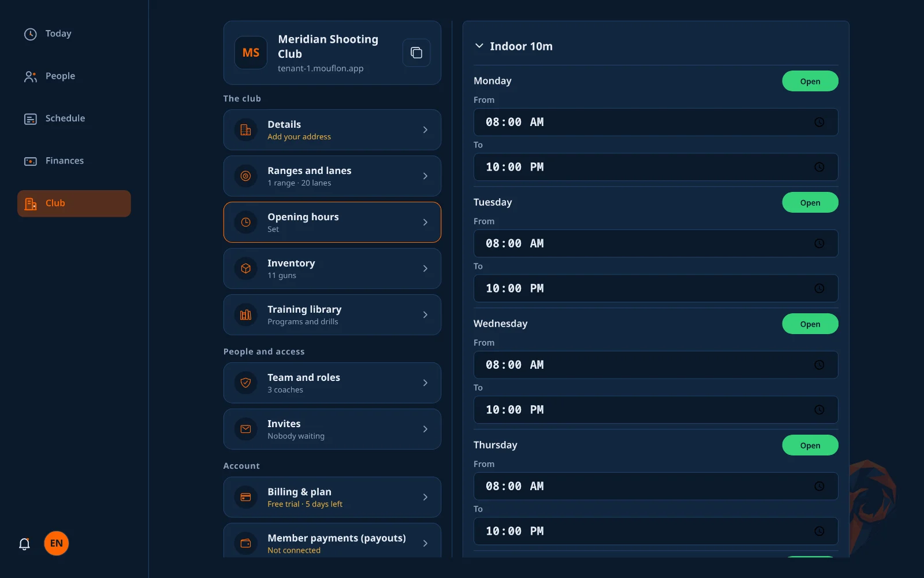
Task: Toggle Monday Open status
Action: pos(810,81)
